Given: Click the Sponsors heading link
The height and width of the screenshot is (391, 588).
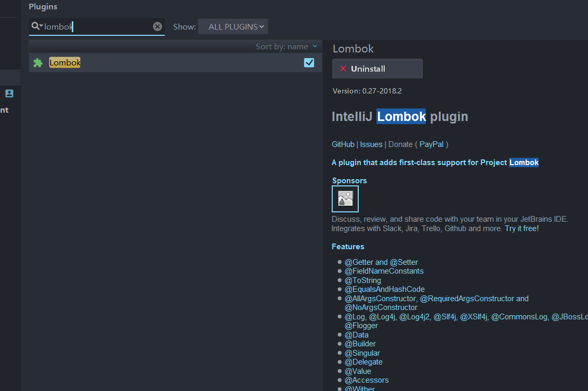Looking at the screenshot, I should coord(349,181).
